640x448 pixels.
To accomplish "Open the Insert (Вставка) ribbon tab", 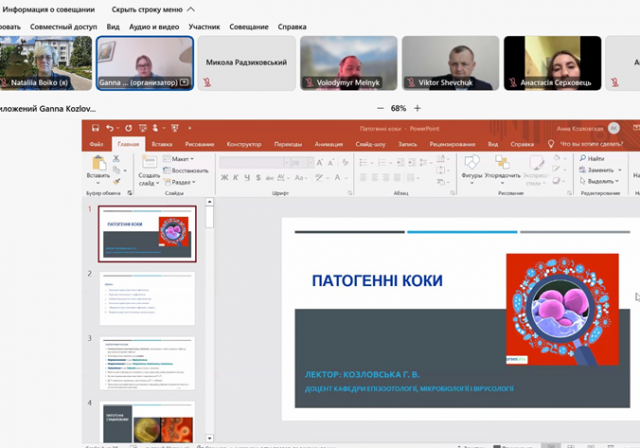I will tap(162, 144).
